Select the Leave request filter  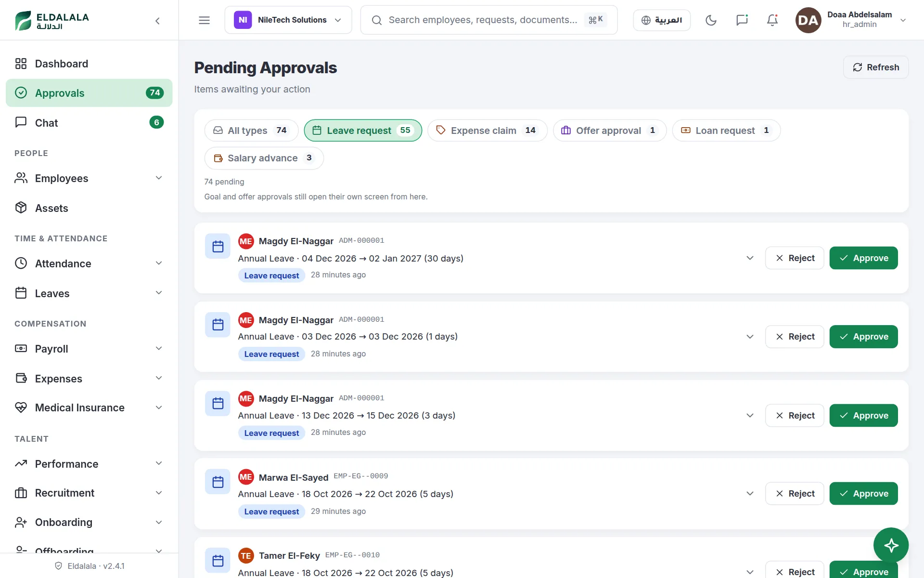coord(363,131)
